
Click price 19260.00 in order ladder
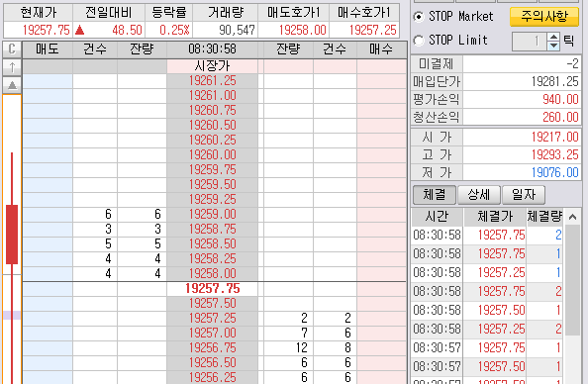tap(212, 154)
